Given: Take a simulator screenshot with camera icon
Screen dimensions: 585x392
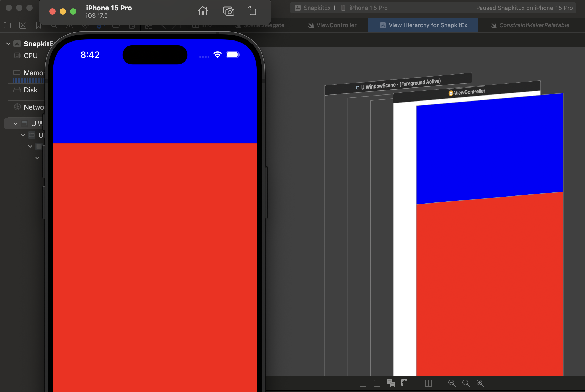Looking at the screenshot, I should tap(228, 11).
